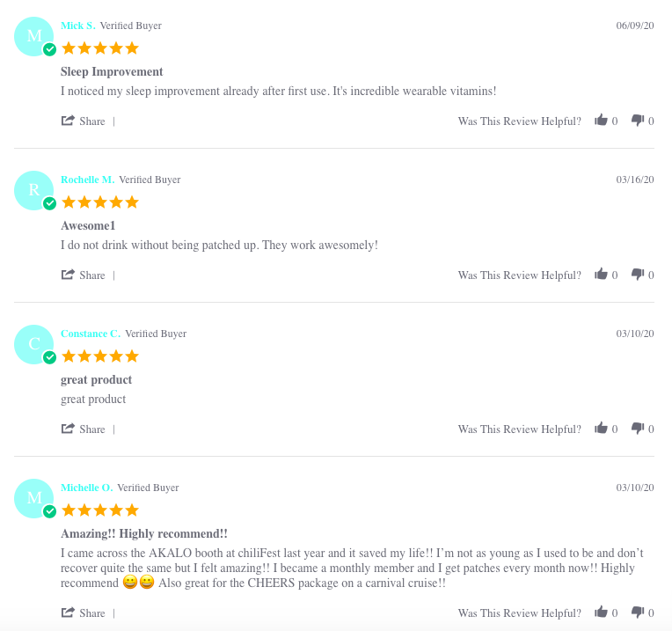Share Constance C.'s review
The width and height of the screenshot is (672, 631).
coord(84,429)
